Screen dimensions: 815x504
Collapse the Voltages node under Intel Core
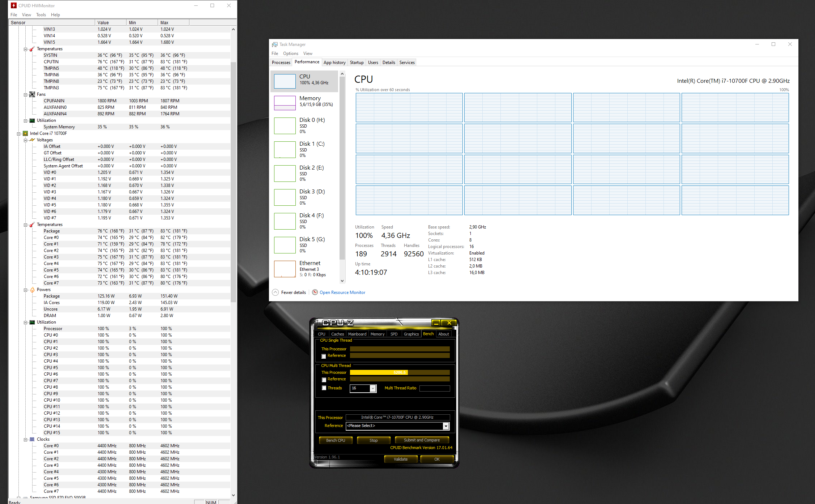(25, 140)
